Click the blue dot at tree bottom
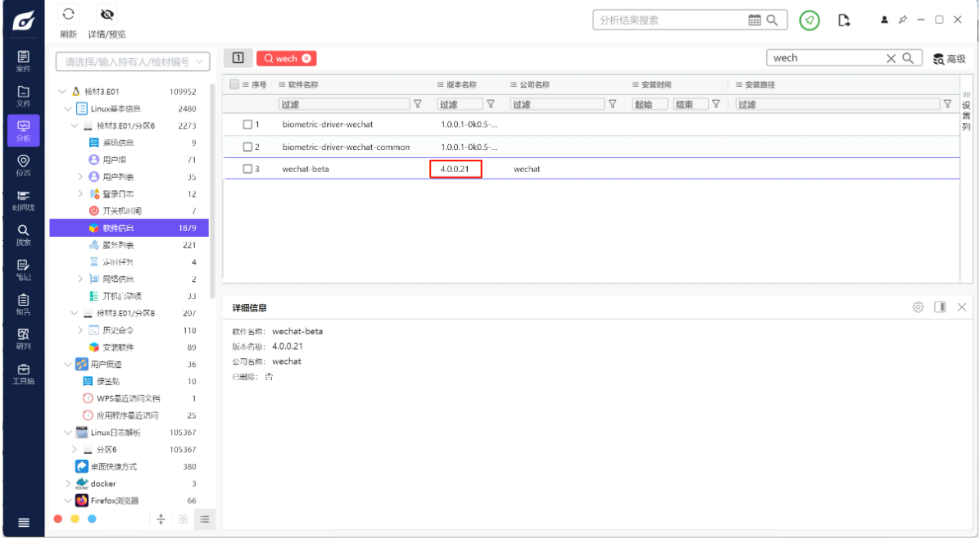This screenshot has width=980, height=540. [x=92, y=519]
